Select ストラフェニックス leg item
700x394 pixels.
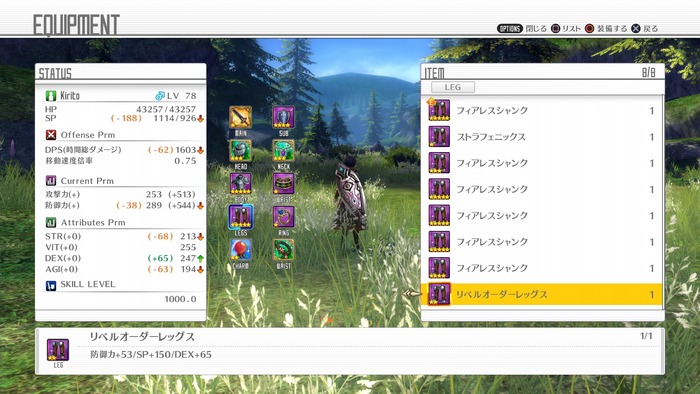point(541,137)
